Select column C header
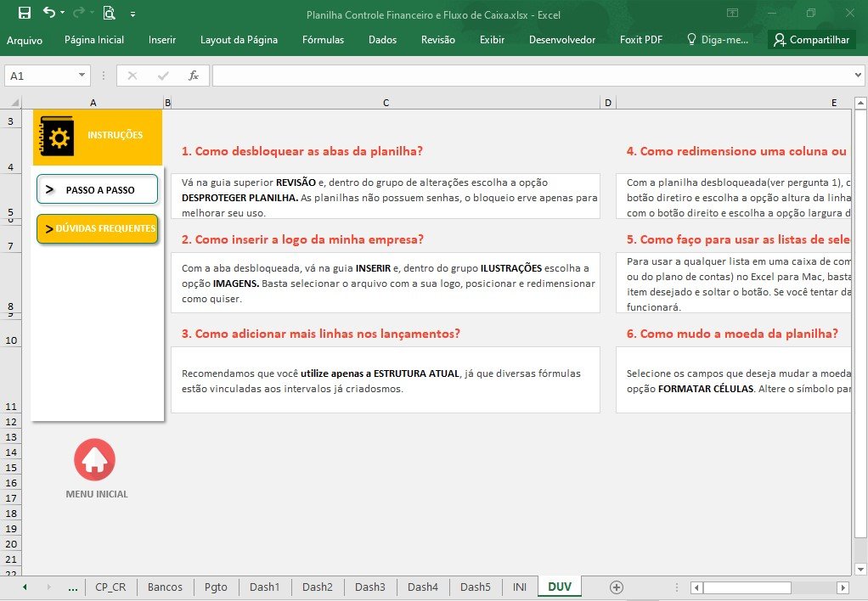The image size is (868, 601). [386, 103]
